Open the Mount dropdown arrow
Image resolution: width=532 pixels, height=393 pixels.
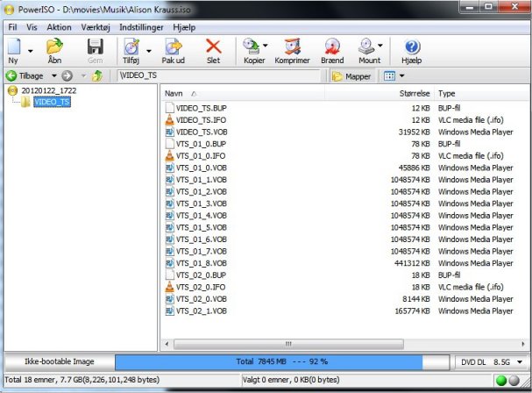click(x=380, y=45)
